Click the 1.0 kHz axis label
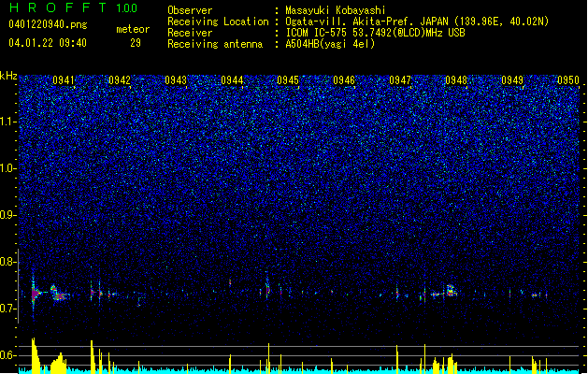588x374 pixels. [8, 168]
